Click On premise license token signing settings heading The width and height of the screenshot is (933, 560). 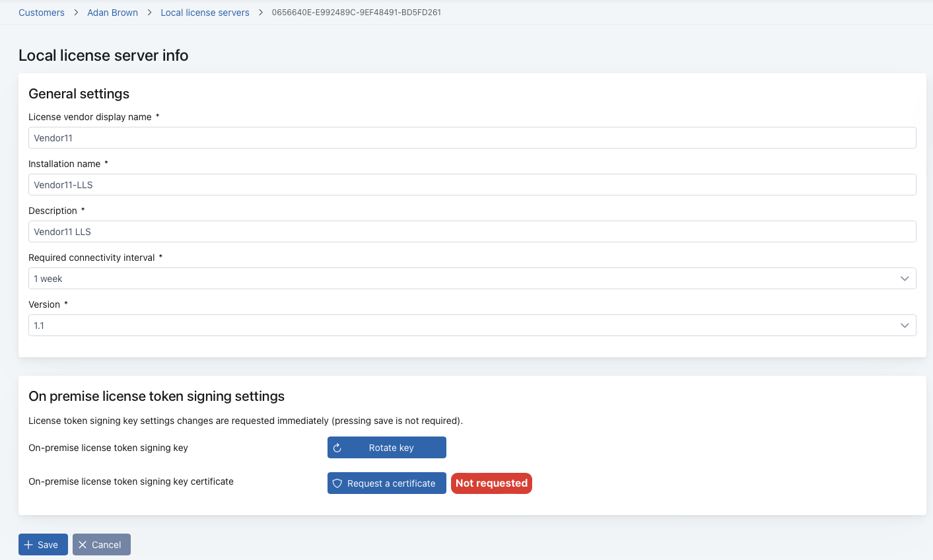point(156,396)
